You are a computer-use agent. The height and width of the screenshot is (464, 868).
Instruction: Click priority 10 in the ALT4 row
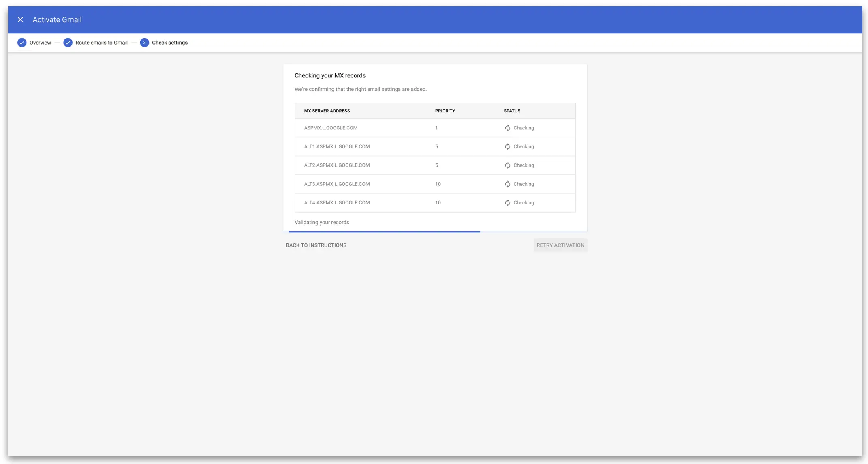(x=438, y=202)
